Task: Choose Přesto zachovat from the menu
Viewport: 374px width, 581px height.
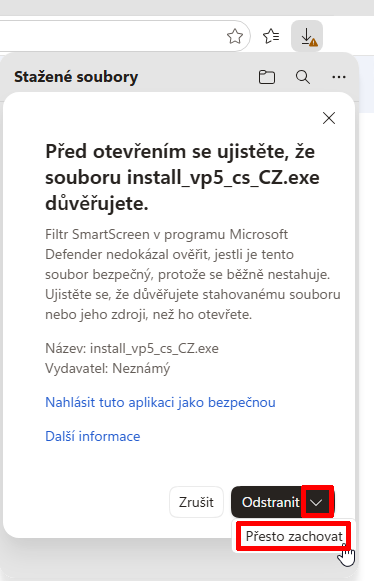Action: 294,536
